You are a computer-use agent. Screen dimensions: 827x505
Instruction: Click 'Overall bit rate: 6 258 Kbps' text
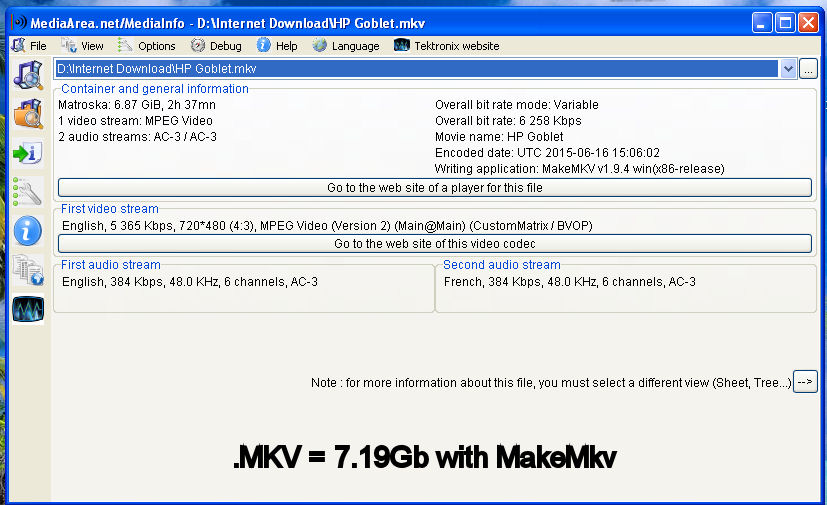click(508, 121)
